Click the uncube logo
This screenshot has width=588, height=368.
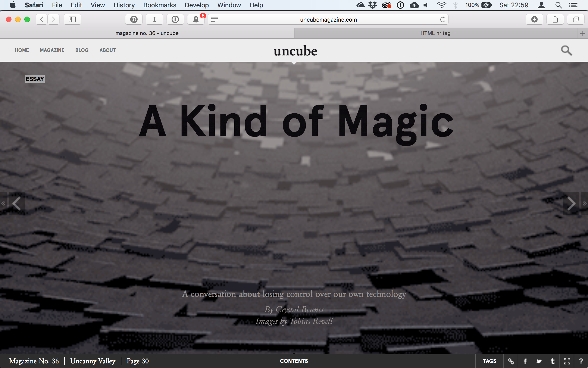pyautogui.click(x=295, y=51)
